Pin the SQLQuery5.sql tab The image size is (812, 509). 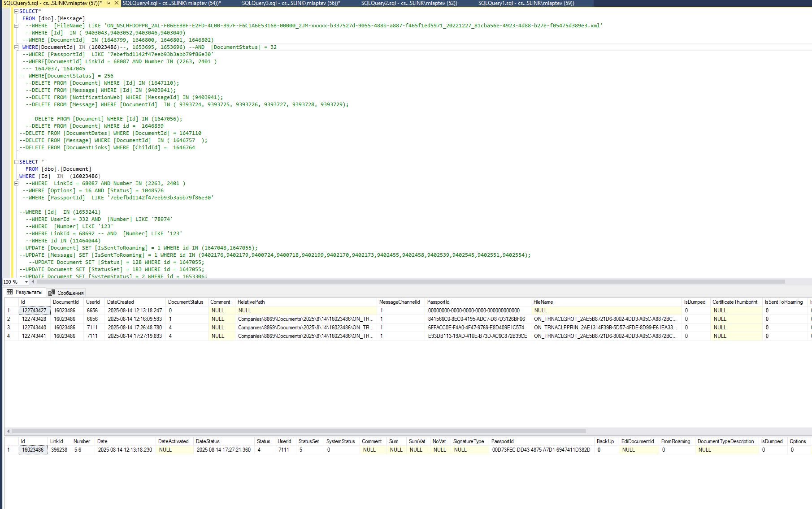pos(108,3)
